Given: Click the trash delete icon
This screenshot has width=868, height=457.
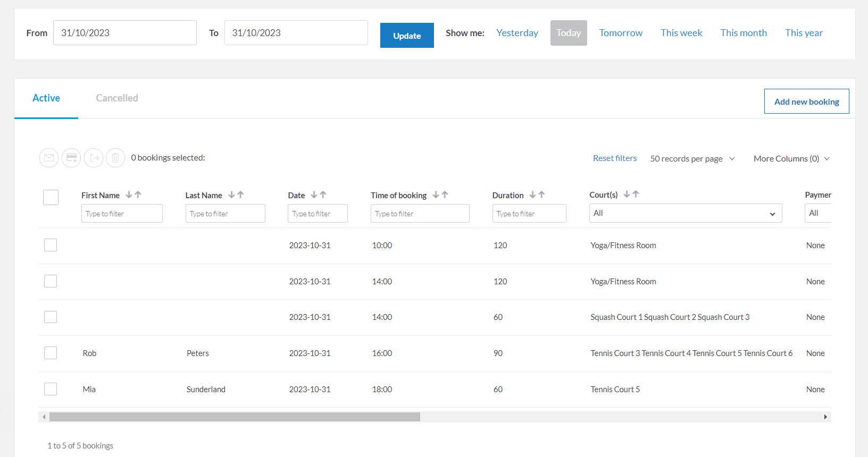Looking at the screenshot, I should point(115,158).
